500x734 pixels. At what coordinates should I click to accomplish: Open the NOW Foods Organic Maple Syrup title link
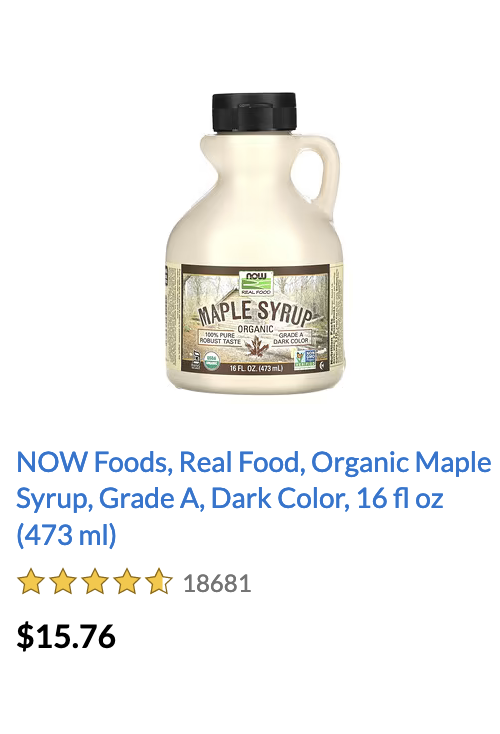click(253, 499)
